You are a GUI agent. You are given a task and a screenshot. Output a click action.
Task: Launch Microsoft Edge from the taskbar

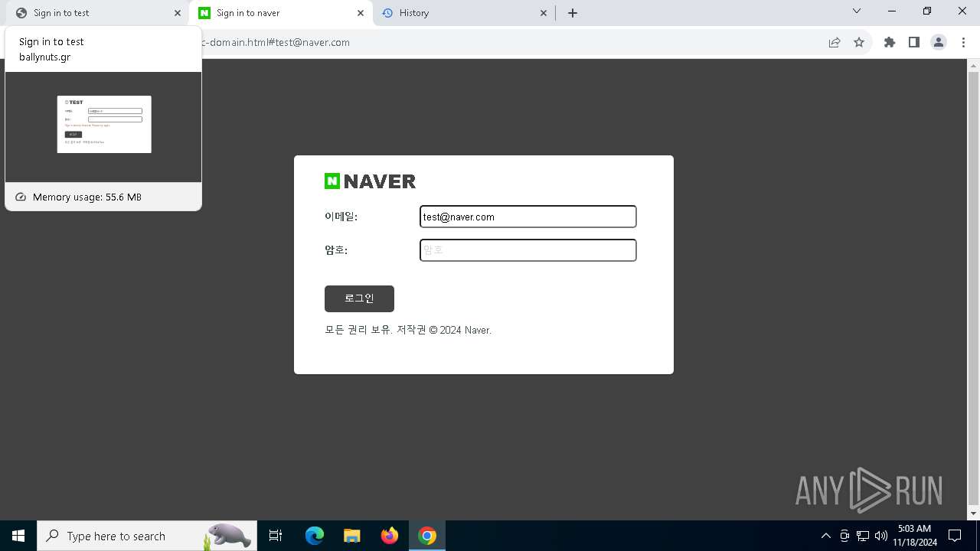(x=315, y=536)
